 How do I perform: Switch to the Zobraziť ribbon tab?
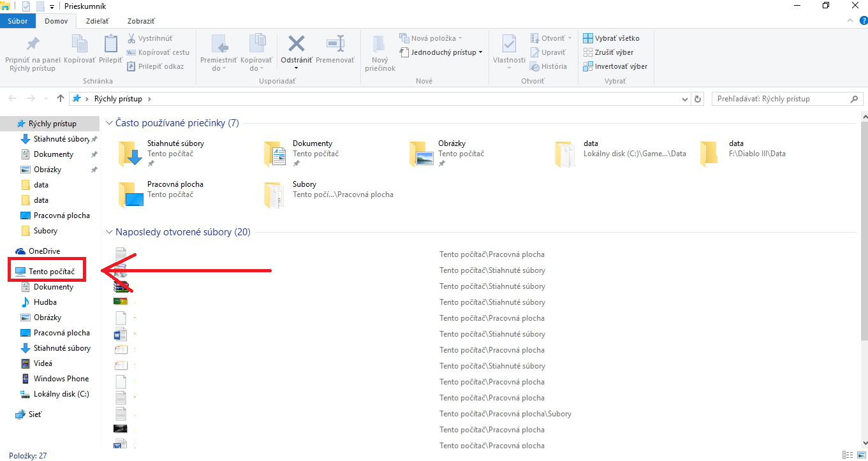[x=141, y=21]
